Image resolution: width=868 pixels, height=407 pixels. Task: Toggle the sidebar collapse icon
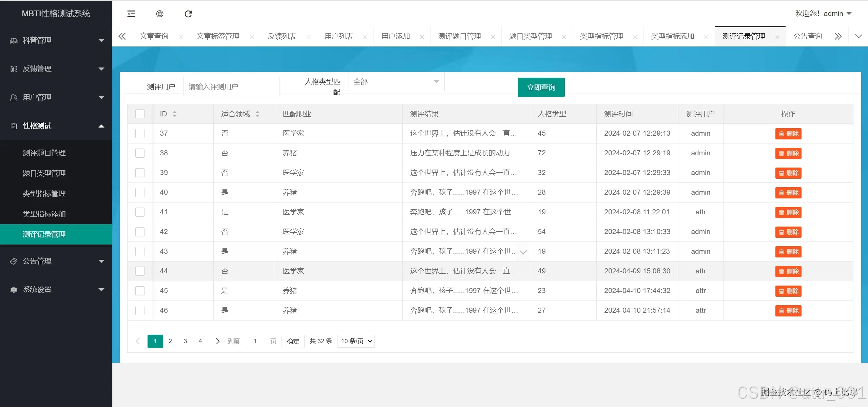point(131,14)
